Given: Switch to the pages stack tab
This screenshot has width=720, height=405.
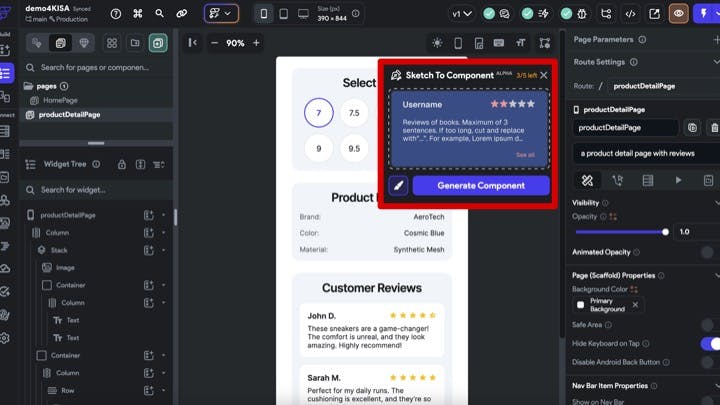Looking at the screenshot, I should point(60,43).
